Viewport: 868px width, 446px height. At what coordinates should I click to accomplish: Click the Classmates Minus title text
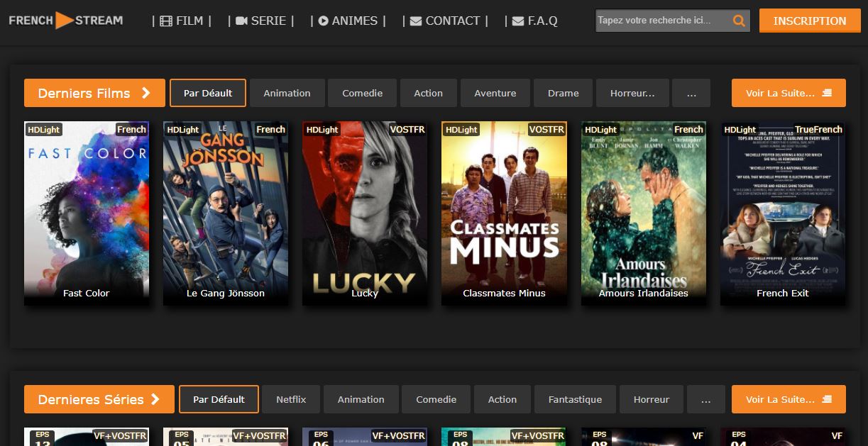pyautogui.click(x=504, y=293)
